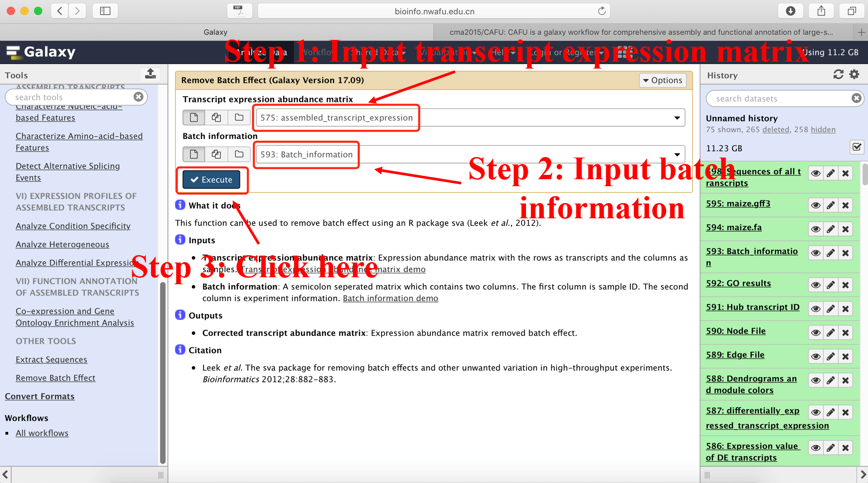This screenshot has width=868, height=483.
Task: Edit attributes of 591: Hub transcript ID
Action: point(831,309)
